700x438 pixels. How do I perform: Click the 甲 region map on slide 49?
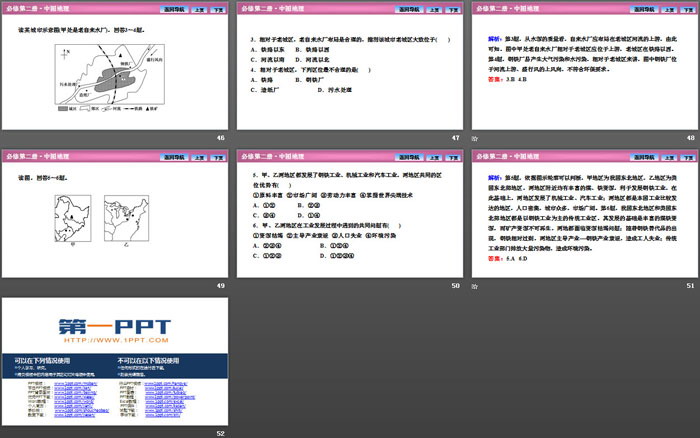coord(73,218)
